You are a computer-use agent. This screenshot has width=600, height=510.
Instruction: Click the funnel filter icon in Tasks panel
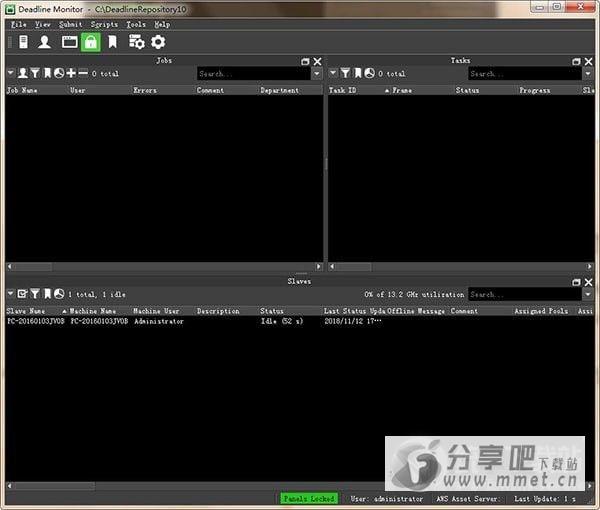click(x=346, y=73)
